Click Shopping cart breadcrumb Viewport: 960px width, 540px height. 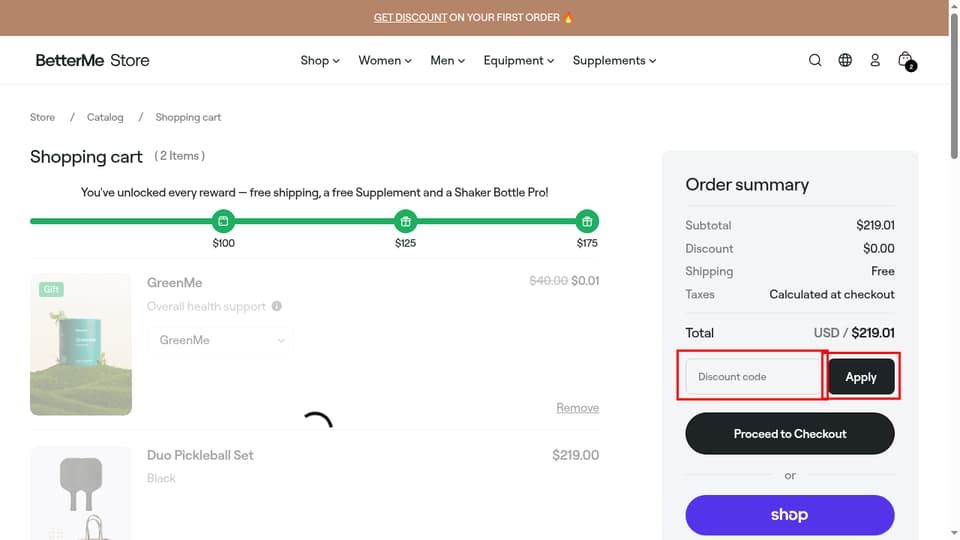(188, 117)
